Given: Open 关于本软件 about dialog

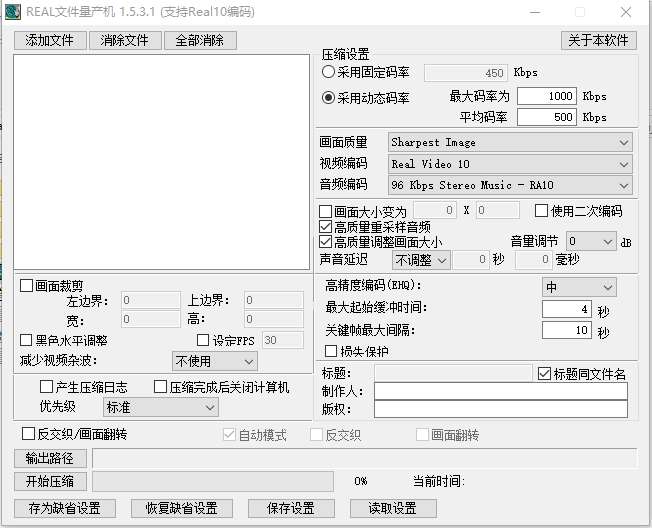Looking at the screenshot, I should 598,40.
